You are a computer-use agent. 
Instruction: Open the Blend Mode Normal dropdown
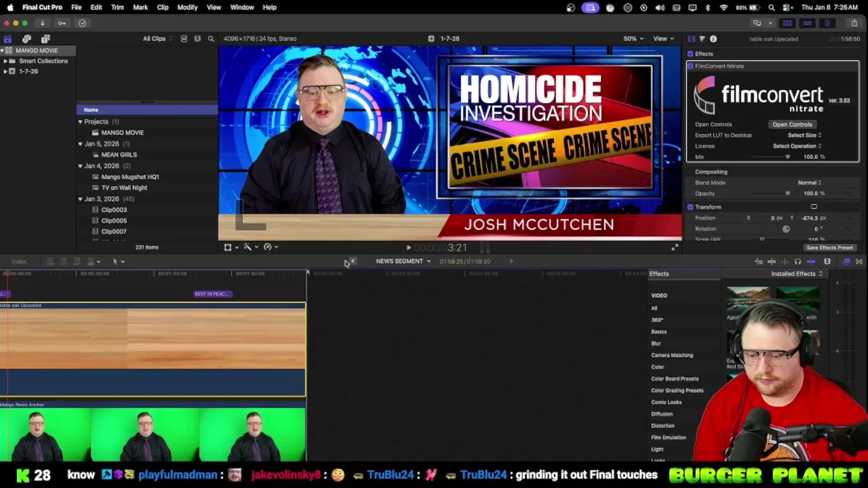[x=810, y=183]
